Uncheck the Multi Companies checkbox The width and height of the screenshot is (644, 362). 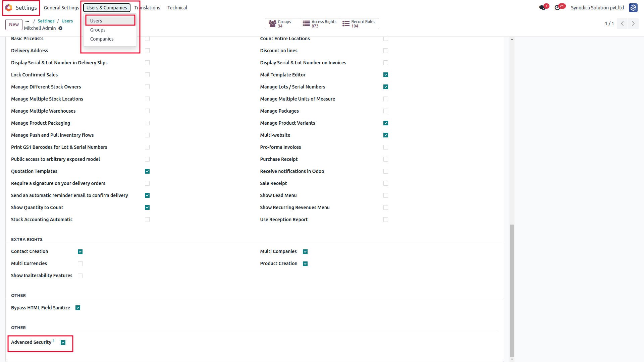coord(305,252)
